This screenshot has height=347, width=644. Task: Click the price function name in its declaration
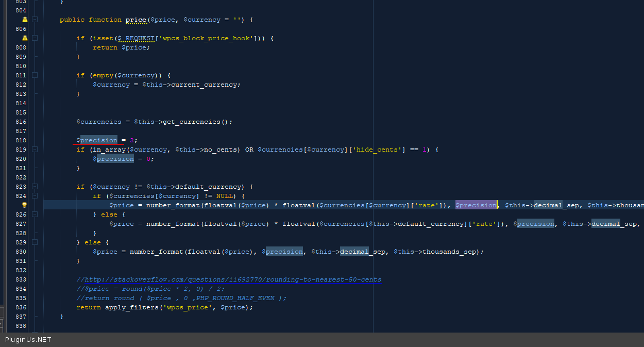coord(136,20)
